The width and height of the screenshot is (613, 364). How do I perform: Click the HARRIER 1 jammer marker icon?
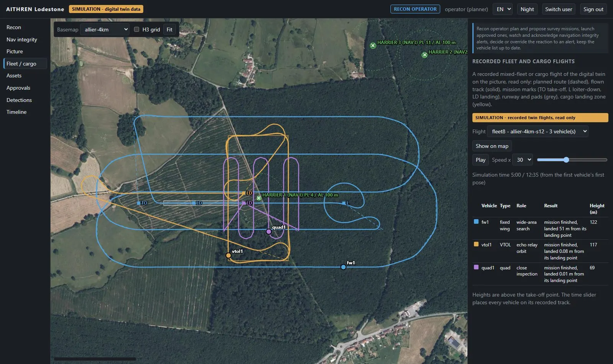pos(259,198)
